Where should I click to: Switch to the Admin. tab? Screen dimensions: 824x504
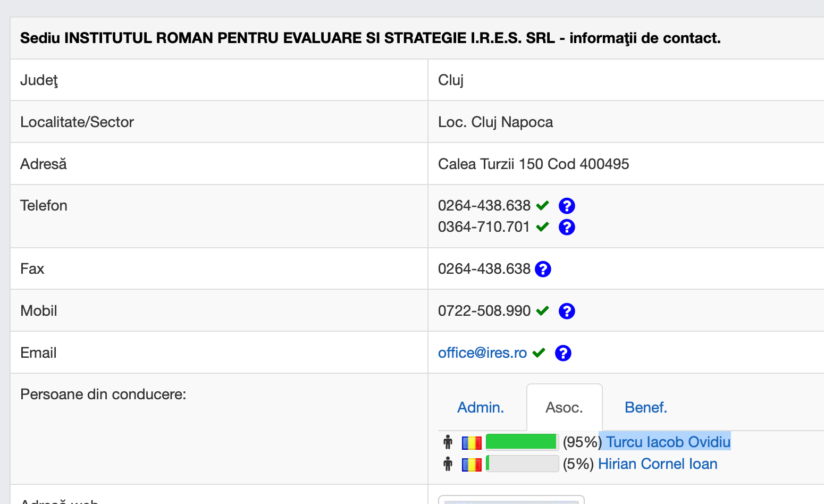coord(481,407)
